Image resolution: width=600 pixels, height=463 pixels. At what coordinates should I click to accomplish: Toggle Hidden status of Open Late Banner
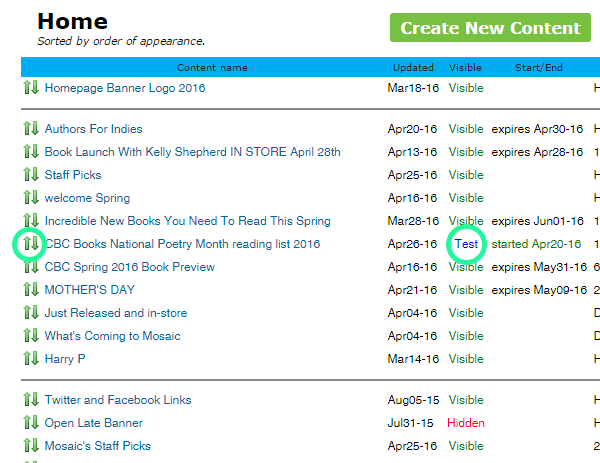coord(465,423)
